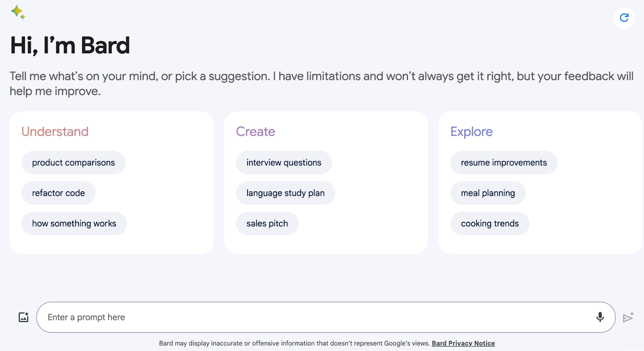
Task: Select the resume improvements suggestion
Action: tap(504, 163)
